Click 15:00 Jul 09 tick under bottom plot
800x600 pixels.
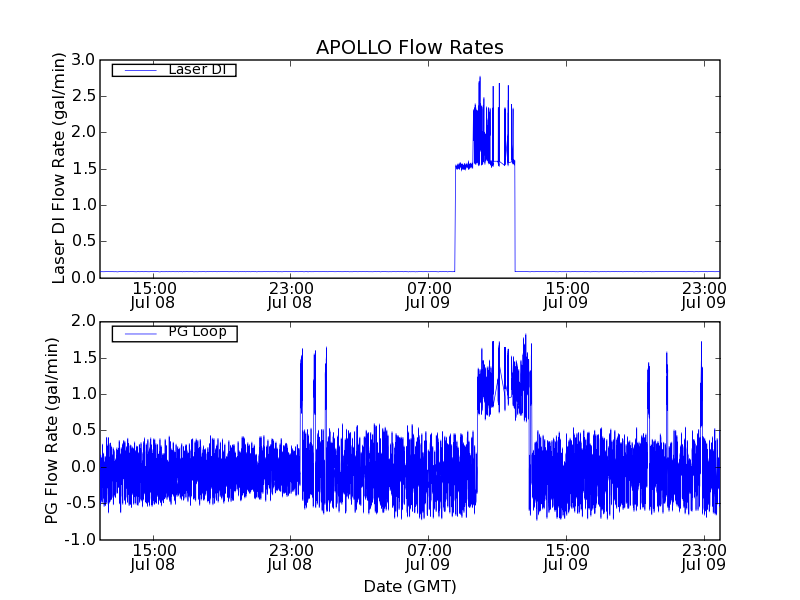tap(565, 557)
